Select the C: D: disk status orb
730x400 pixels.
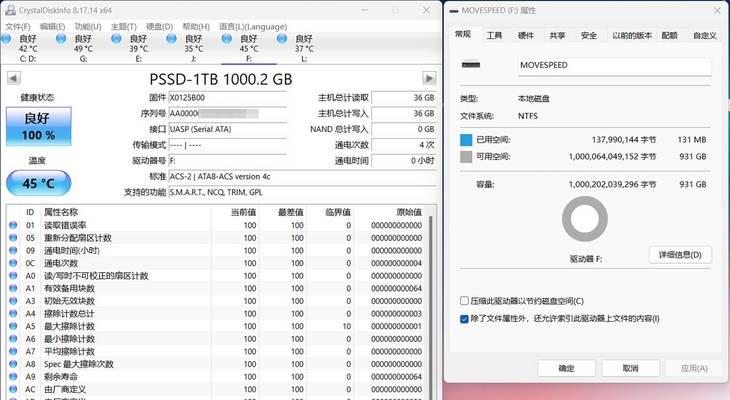[x=7, y=39]
